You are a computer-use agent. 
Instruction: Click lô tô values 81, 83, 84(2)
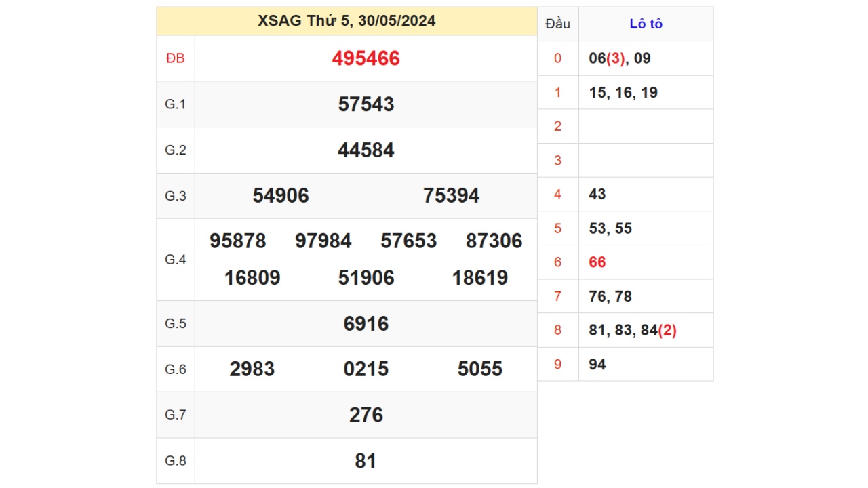coord(633,330)
